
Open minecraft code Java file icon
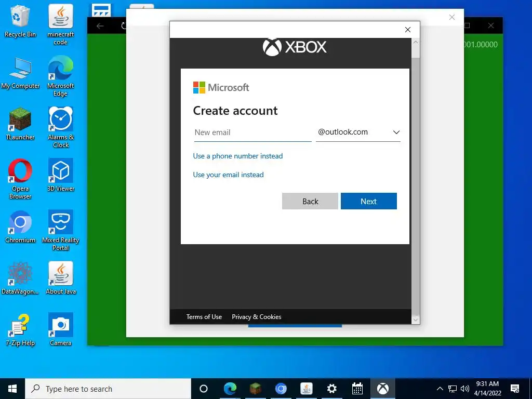60,24
